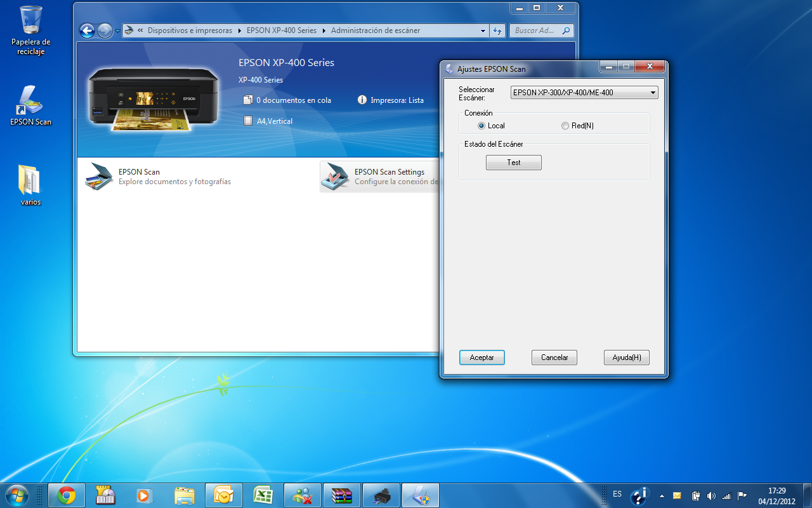Screen dimensions: 812x508
Task: Click the Action Center flag icon
Action: pos(742,496)
